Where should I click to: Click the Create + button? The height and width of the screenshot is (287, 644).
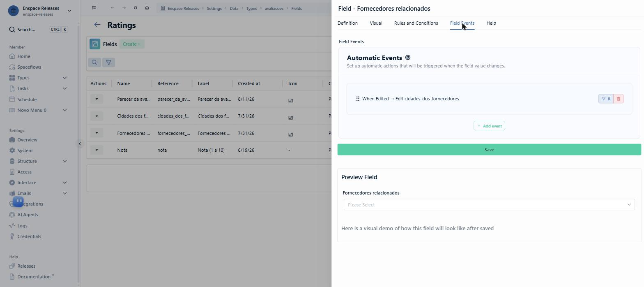point(131,44)
